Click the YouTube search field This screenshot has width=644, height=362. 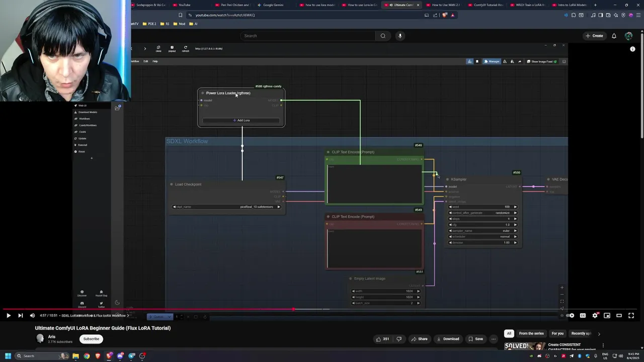[308, 36]
